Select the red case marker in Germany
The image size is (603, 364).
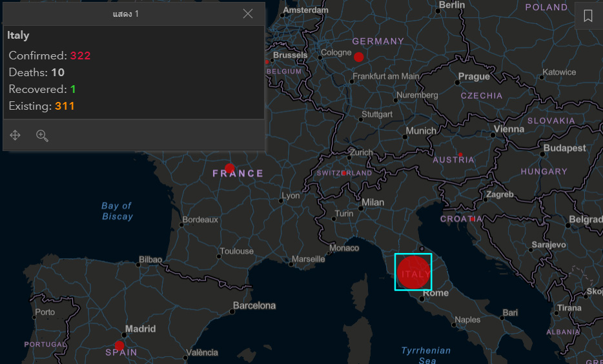(359, 57)
